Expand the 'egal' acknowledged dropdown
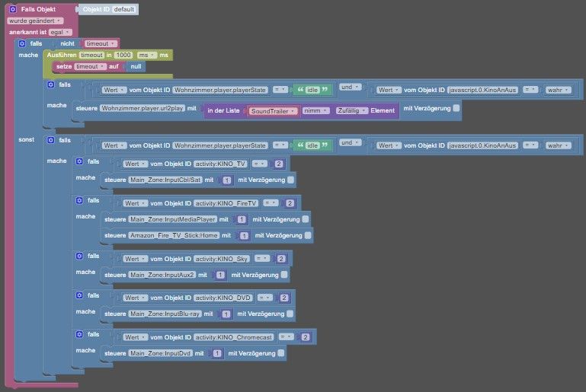Image resolution: width=586 pixels, height=392 pixels. (x=59, y=32)
